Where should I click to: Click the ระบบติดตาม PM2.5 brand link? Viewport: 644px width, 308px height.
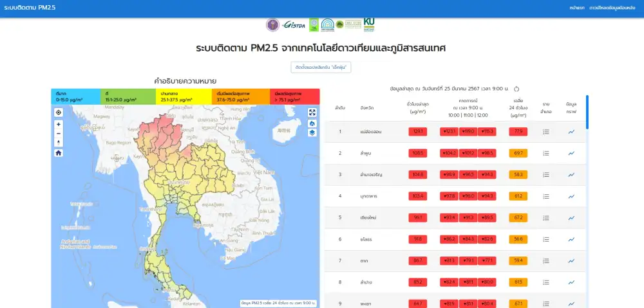[x=29, y=8]
